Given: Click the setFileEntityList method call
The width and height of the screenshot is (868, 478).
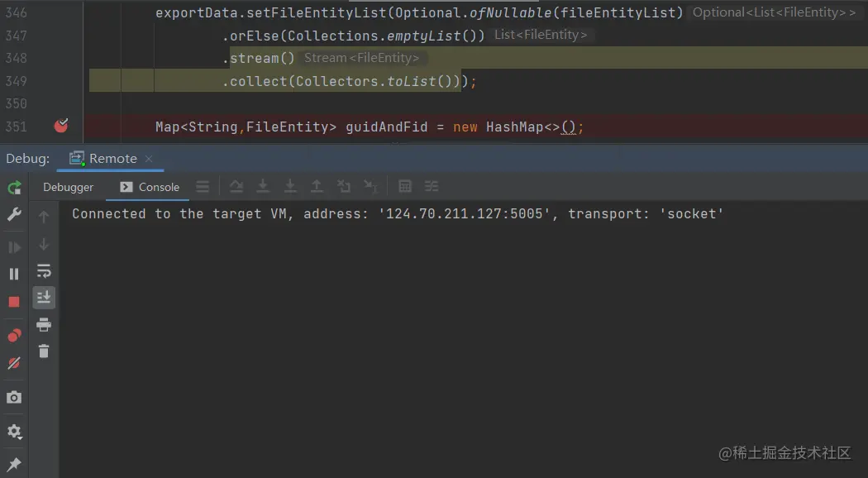Looking at the screenshot, I should (x=316, y=12).
